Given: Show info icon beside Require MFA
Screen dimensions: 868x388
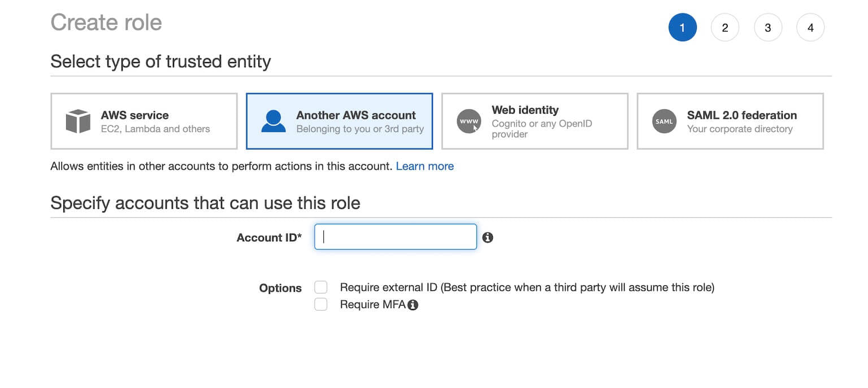Looking at the screenshot, I should (413, 305).
